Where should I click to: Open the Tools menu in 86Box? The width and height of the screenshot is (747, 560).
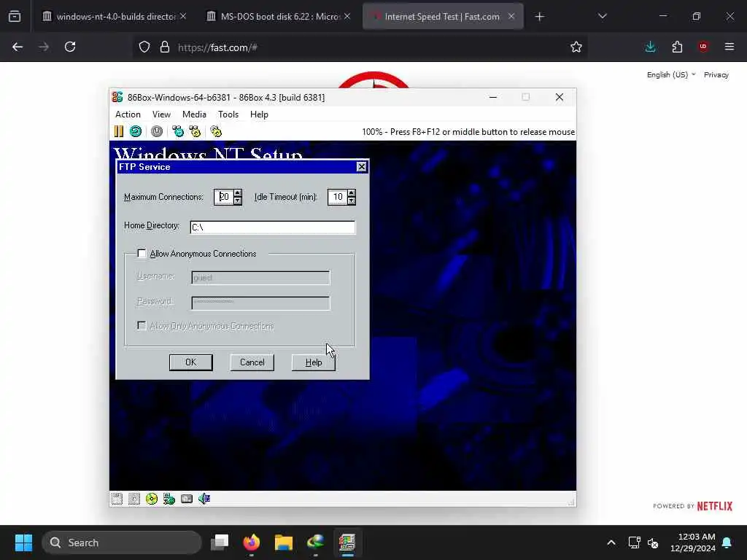point(228,114)
